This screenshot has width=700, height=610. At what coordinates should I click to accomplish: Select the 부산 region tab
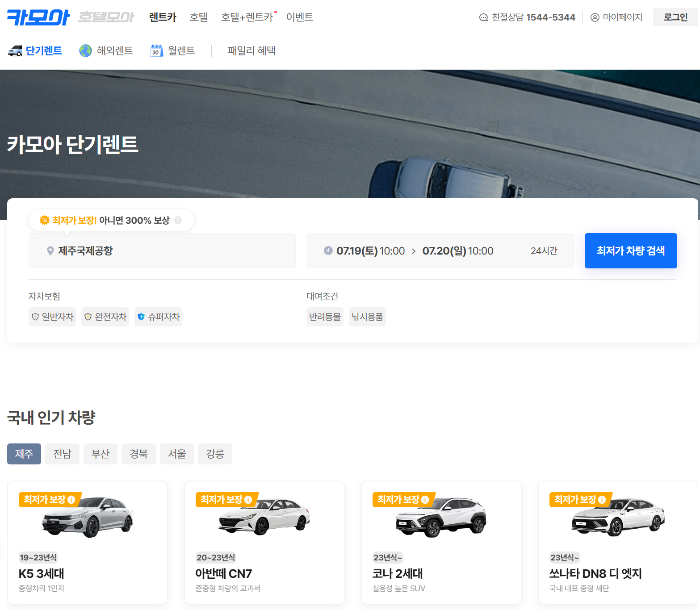pyautogui.click(x=100, y=454)
